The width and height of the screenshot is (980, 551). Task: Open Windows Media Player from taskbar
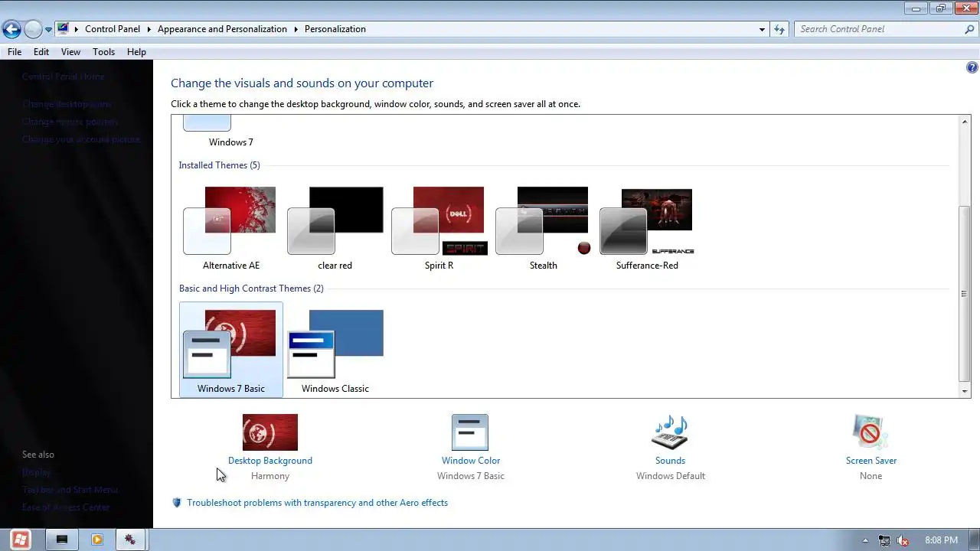point(97,540)
